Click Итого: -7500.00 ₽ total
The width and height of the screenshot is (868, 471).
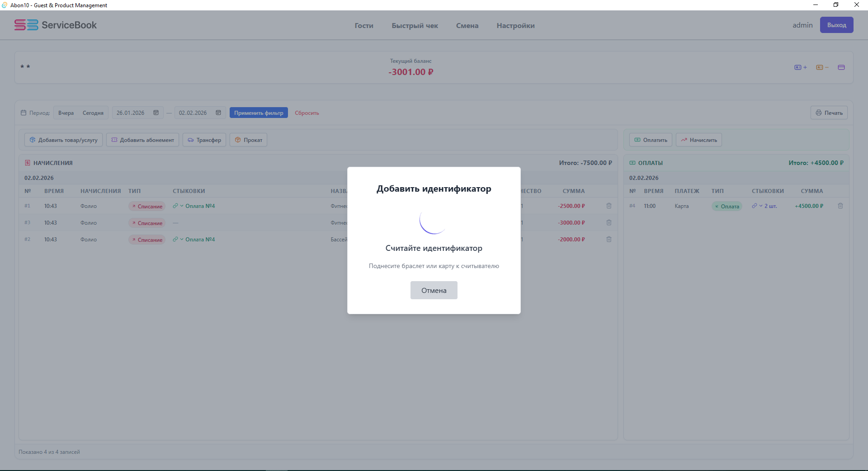click(x=585, y=163)
